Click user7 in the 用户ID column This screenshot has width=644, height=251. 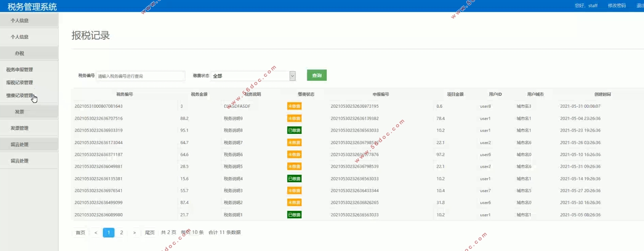[486, 191]
